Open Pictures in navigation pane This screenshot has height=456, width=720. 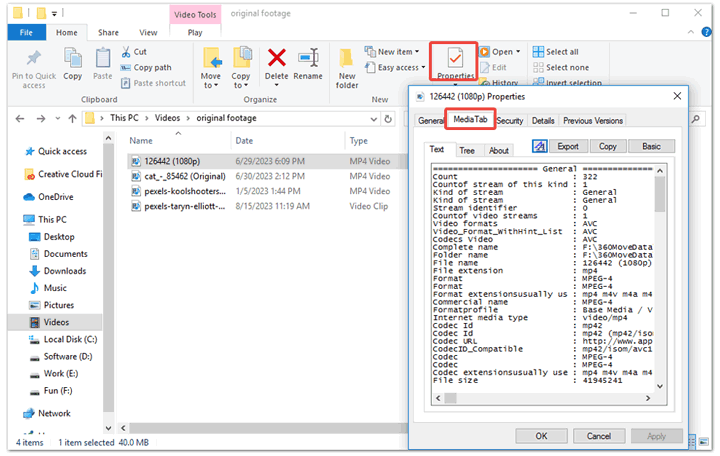pyautogui.click(x=51, y=305)
